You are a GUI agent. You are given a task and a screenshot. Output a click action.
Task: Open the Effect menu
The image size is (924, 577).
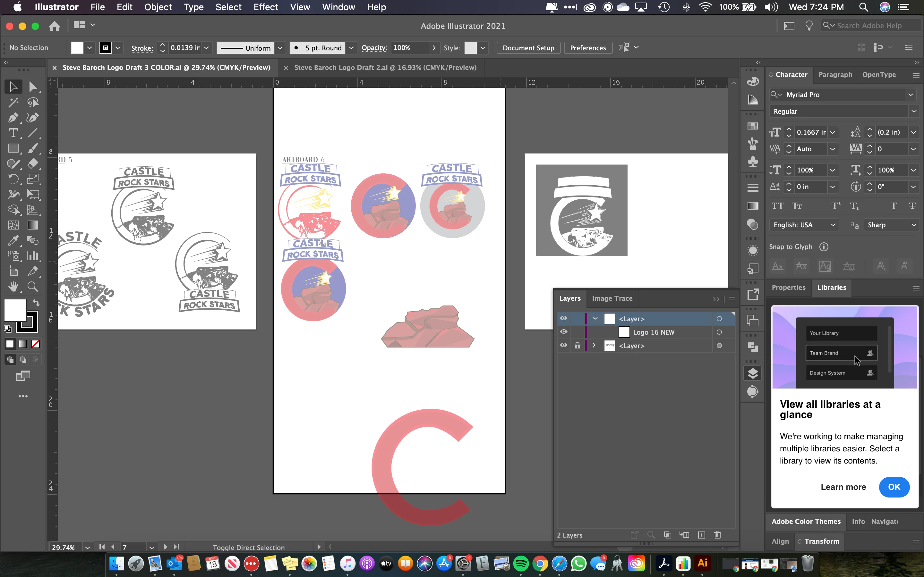[x=265, y=7]
